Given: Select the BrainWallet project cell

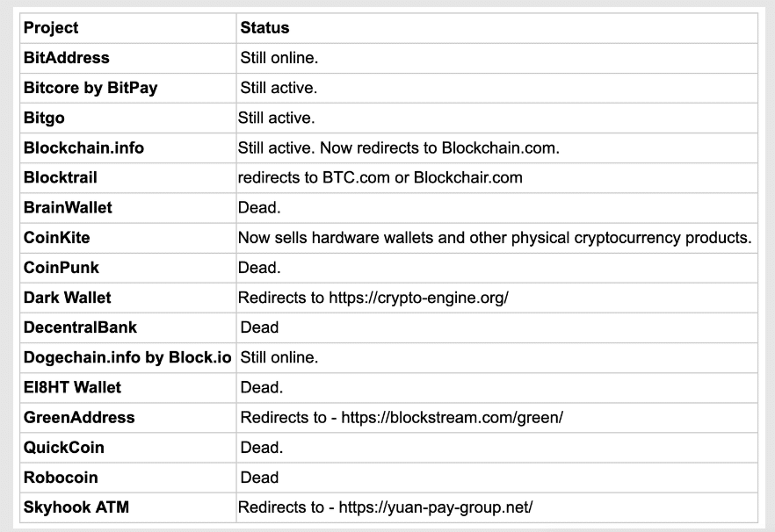Looking at the screenshot, I should [x=68, y=208].
